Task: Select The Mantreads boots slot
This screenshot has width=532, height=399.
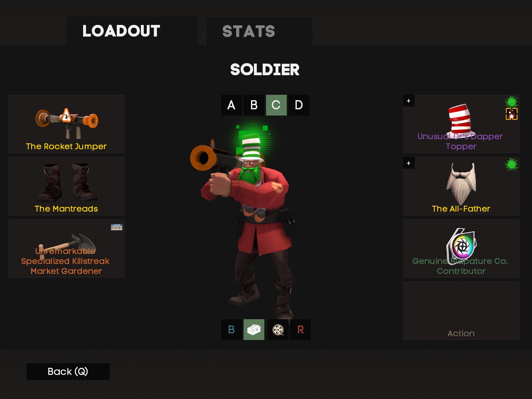Action: coord(66,186)
